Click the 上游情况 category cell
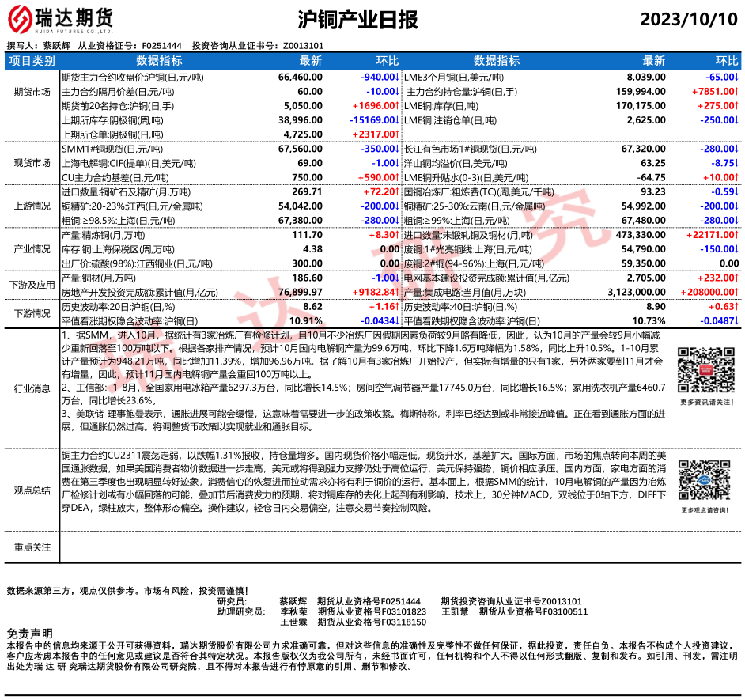 32,206
